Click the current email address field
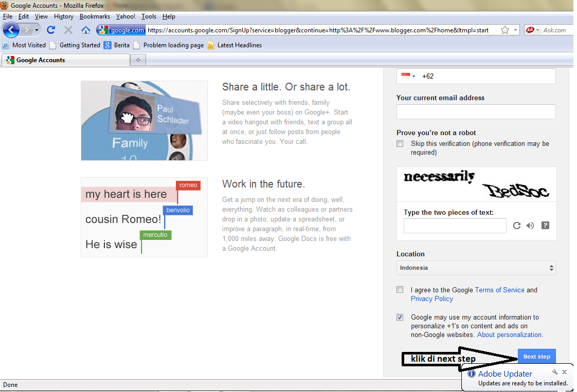 [476, 111]
